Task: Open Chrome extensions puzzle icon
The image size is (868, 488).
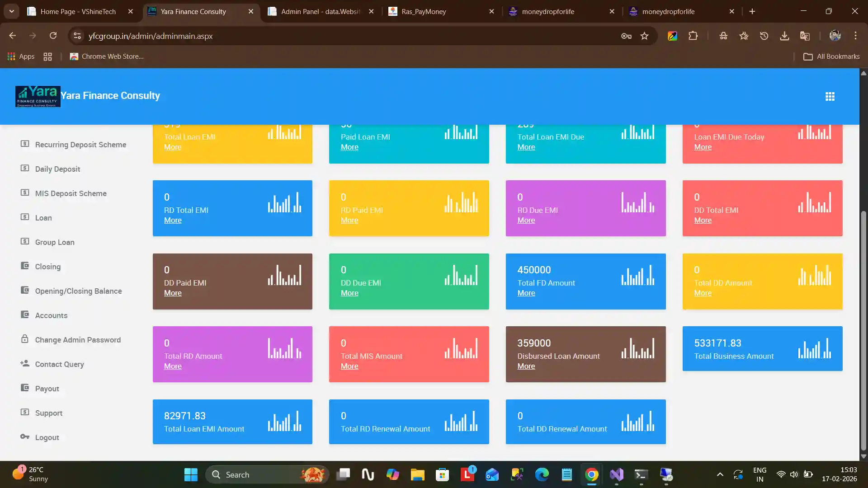Action: [693, 36]
